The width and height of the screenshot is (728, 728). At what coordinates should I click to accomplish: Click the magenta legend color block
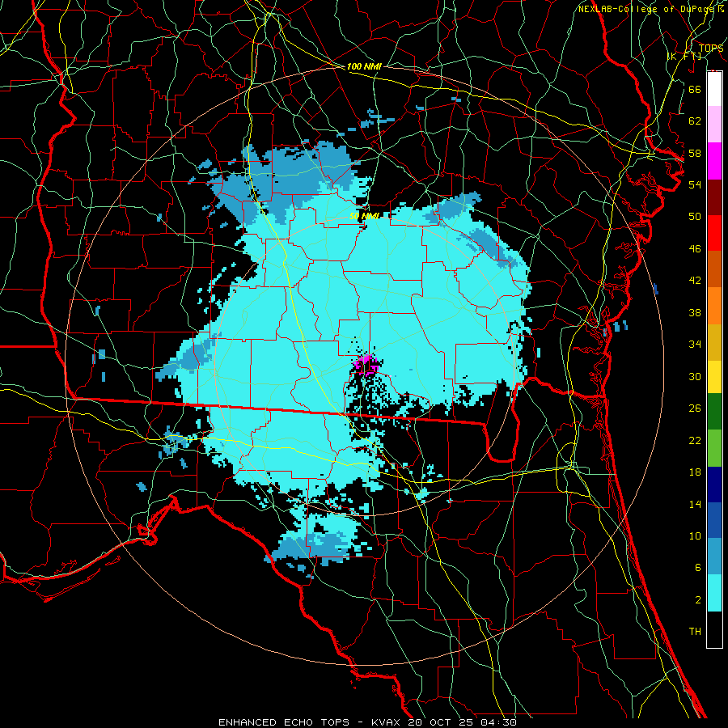(x=714, y=161)
